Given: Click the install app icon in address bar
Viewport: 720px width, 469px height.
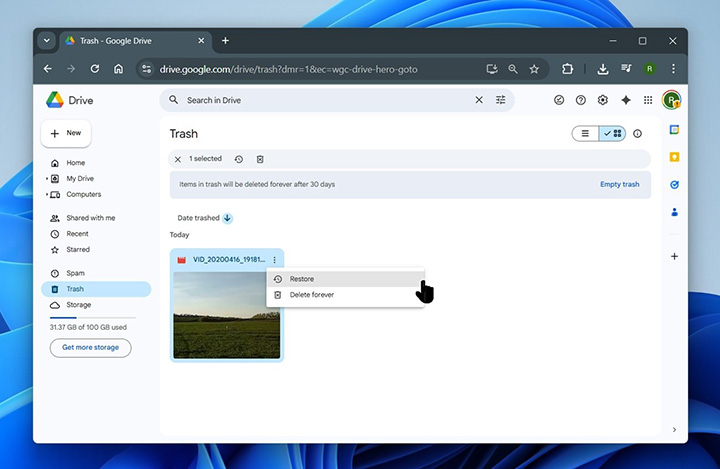Looking at the screenshot, I should [492, 69].
